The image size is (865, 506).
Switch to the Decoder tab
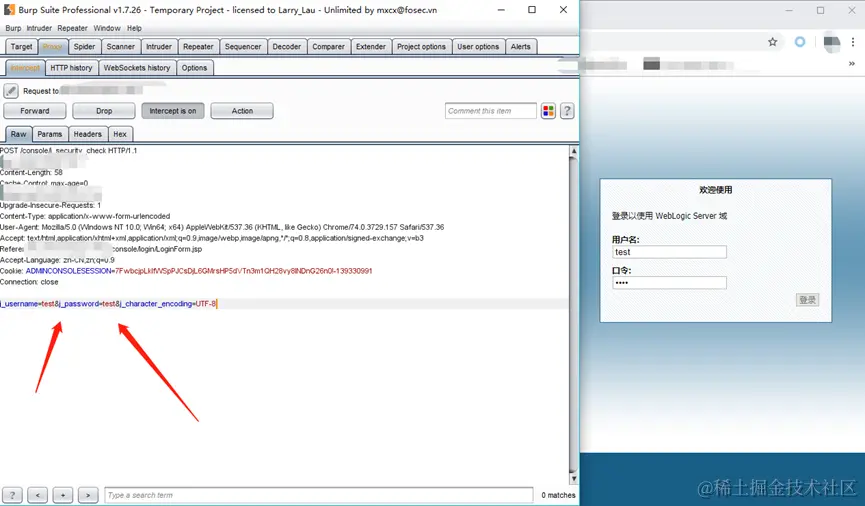point(287,47)
